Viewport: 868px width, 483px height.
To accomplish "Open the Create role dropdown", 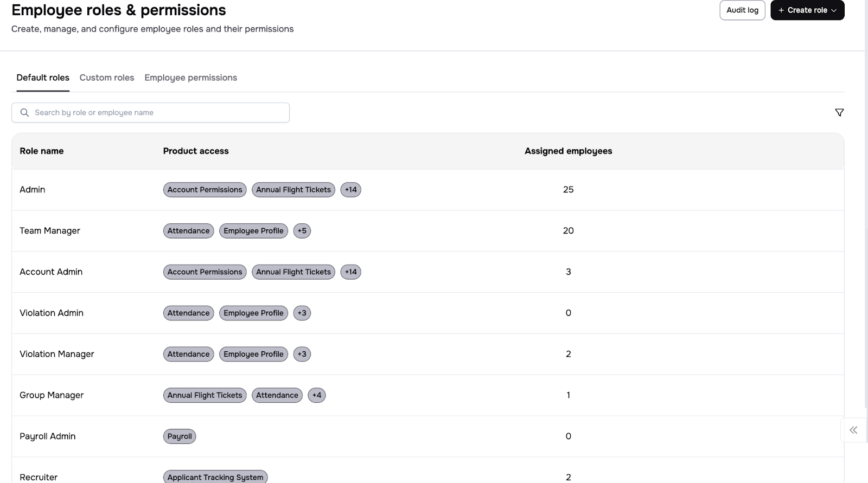I will point(807,10).
